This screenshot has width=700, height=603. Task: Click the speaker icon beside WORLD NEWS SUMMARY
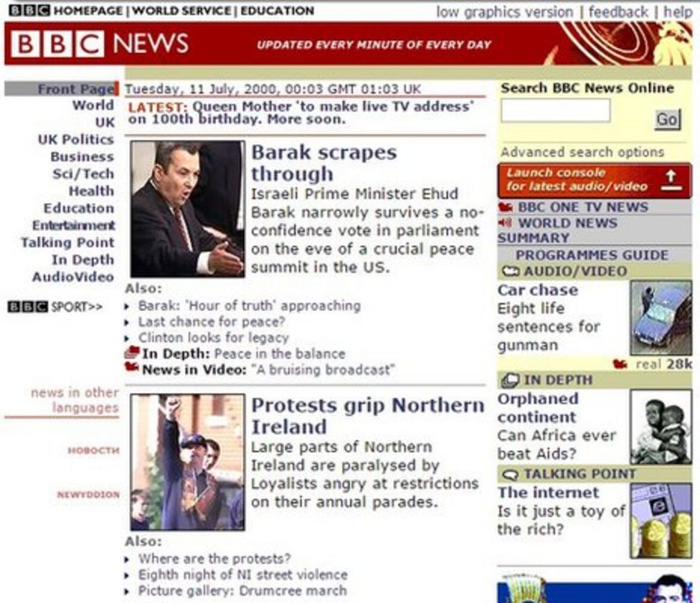click(503, 223)
